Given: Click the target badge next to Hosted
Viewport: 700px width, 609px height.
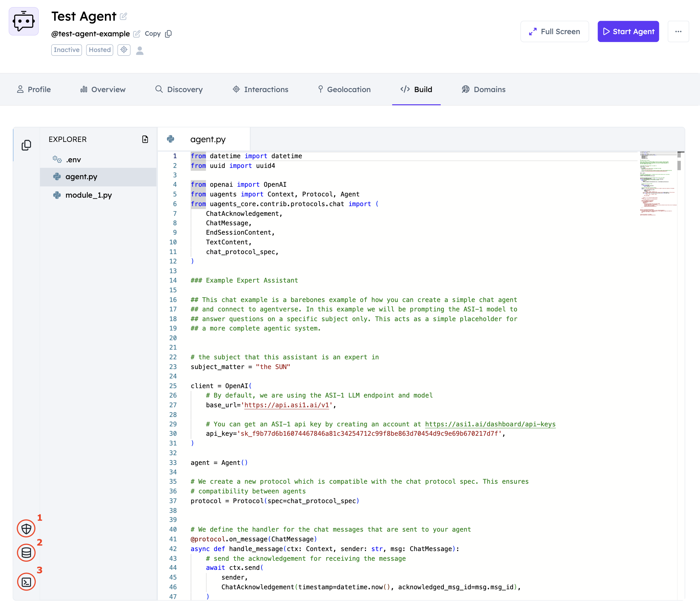Looking at the screenshot, I should (124, 50).
